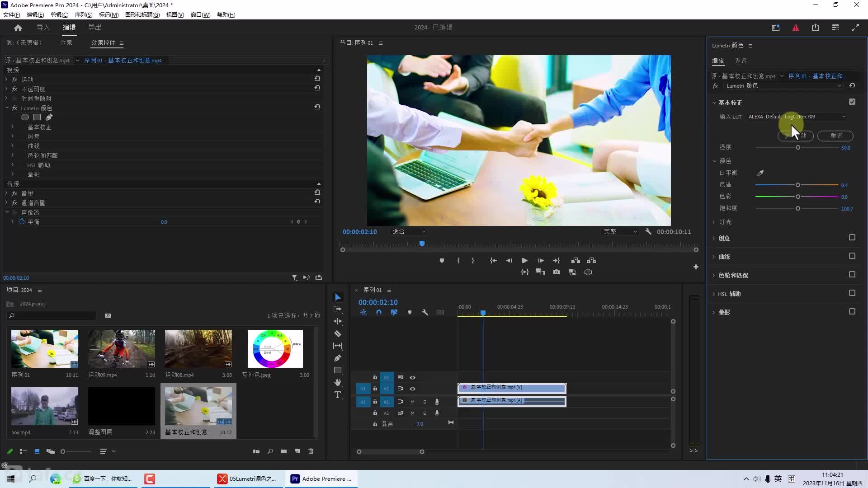Select the Hand tool
Image resolution: width=868 pixels, height=488 pixels.
pyautogui.click(x=338, y=382)
